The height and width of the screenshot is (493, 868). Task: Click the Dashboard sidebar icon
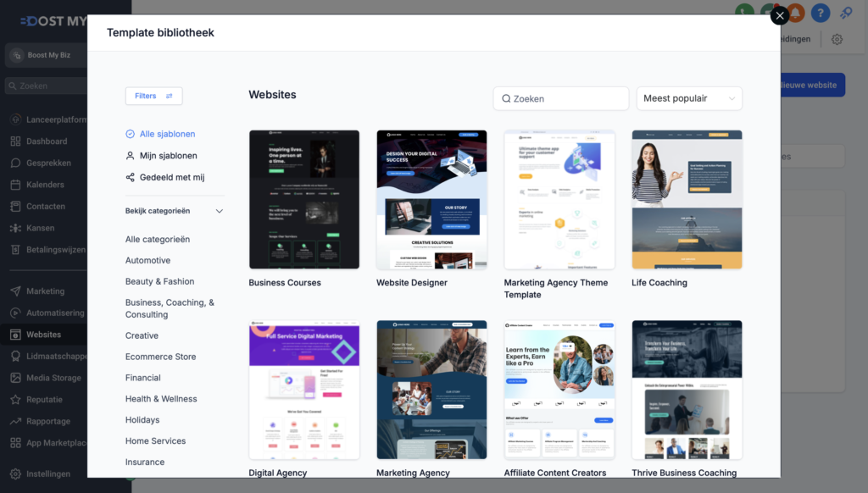15,141
